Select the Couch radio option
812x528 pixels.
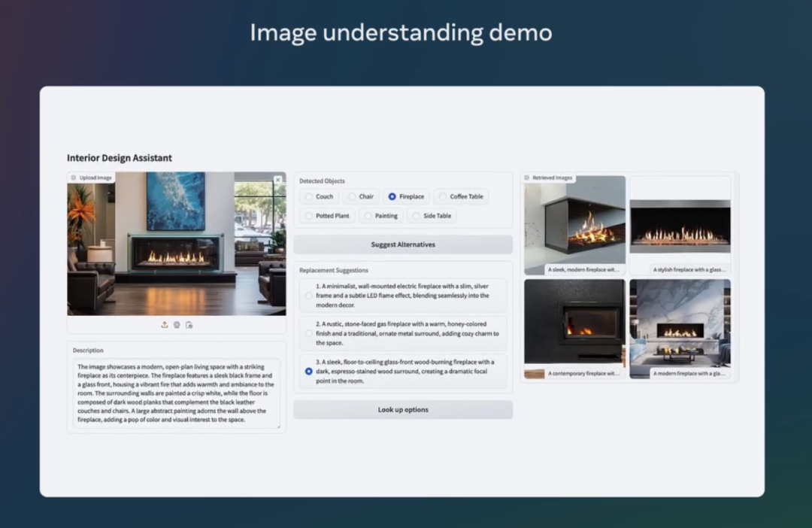coord(309,197)
